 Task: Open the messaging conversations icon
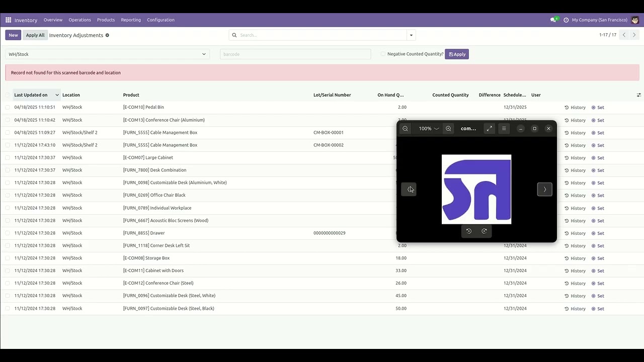click(554, 20)
